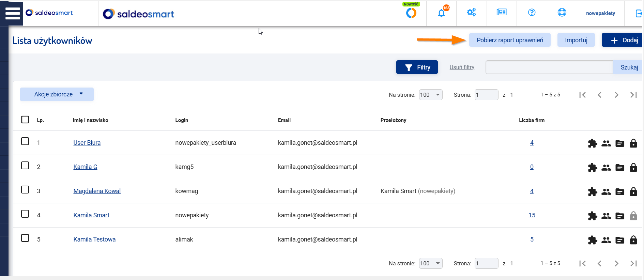The image size is (644, 280).
Task: Open notifications bell with 165 badge
Action: coord(442,13)
